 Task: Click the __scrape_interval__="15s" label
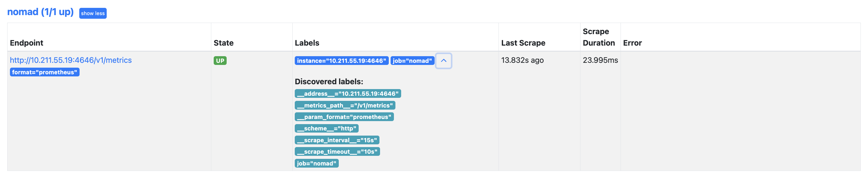[x=337, y=140]
